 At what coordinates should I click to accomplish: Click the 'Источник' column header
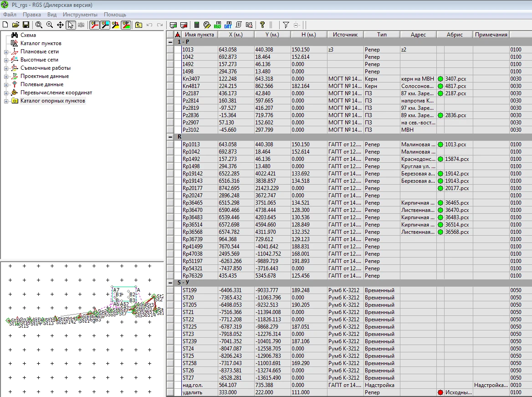[x=345, y=35]
